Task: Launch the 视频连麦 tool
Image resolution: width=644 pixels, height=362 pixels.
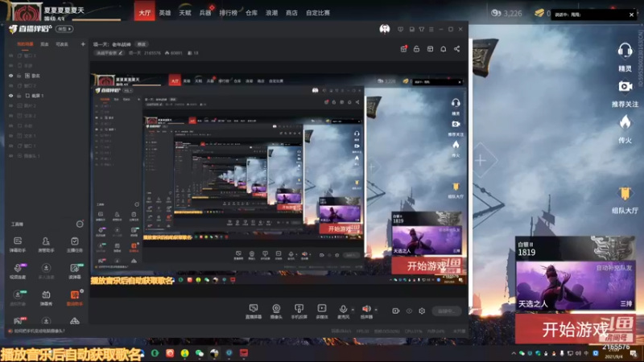Action: pos(18,271)
